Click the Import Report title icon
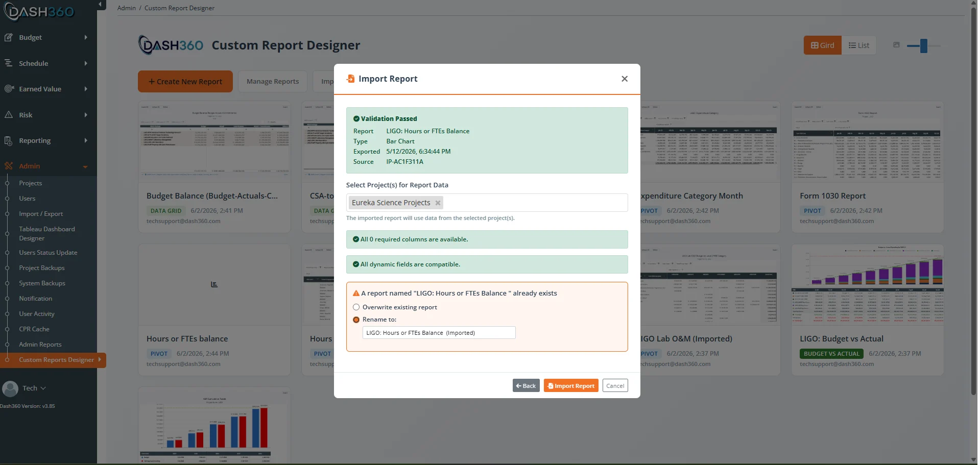The height and width of the screenshot is (465, 980). coord(350,79)
